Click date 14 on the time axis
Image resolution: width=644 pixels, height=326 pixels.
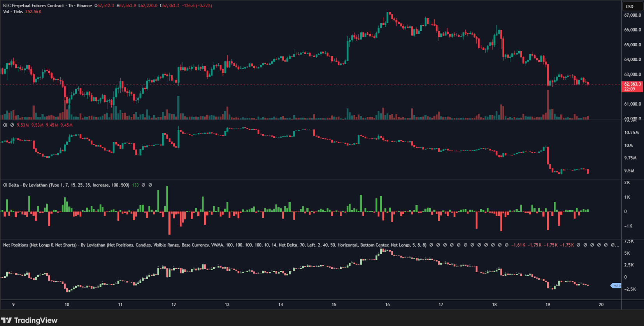281,305
